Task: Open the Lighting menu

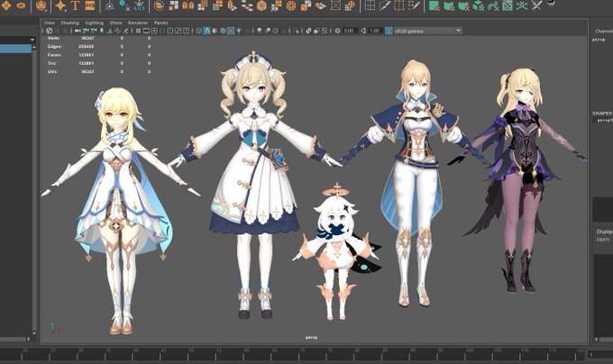Action: pos(95,23)
